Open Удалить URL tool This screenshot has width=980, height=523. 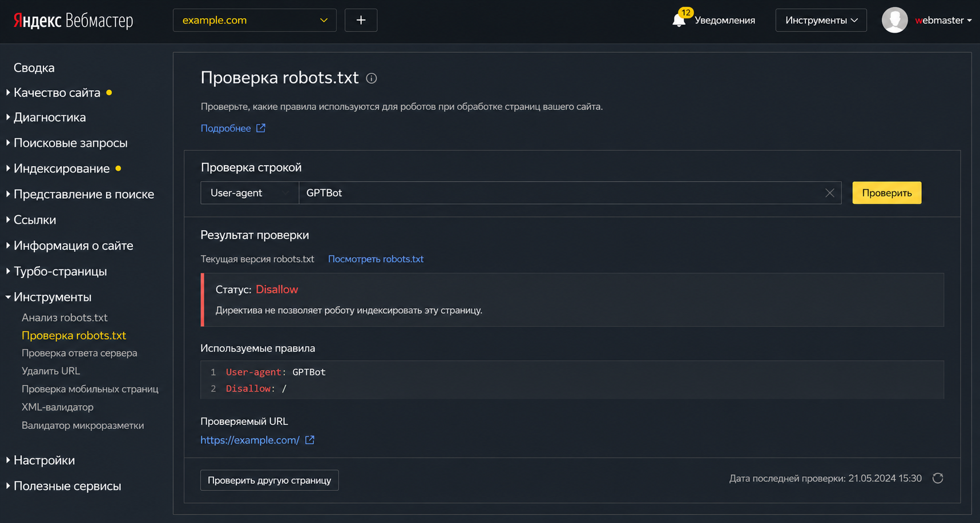coord(51,371)
